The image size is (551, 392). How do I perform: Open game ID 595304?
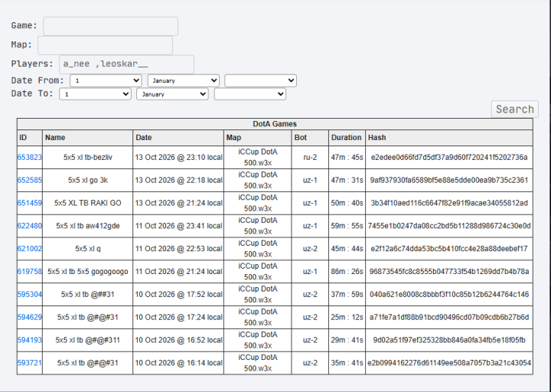[30, 295]
